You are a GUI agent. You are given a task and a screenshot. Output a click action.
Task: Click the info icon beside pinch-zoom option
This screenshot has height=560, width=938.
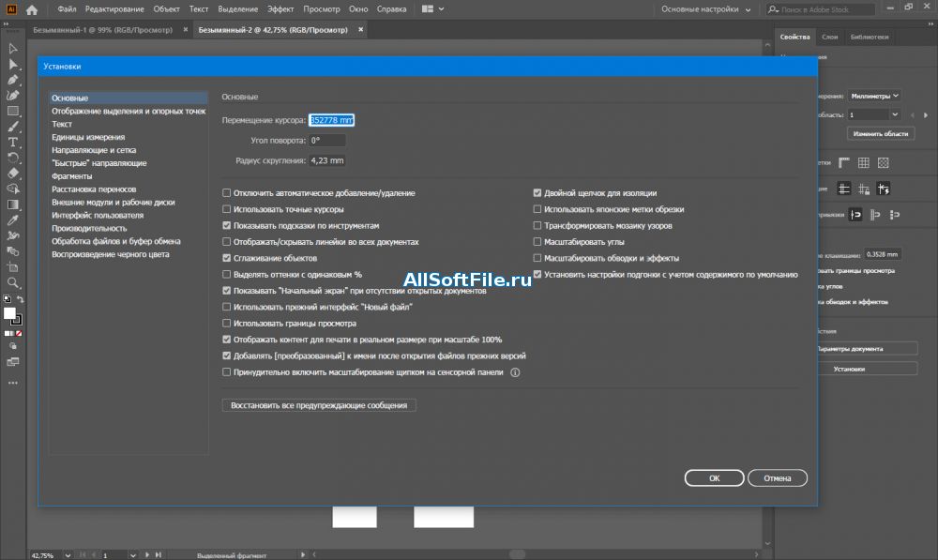(x=515, y=372)
